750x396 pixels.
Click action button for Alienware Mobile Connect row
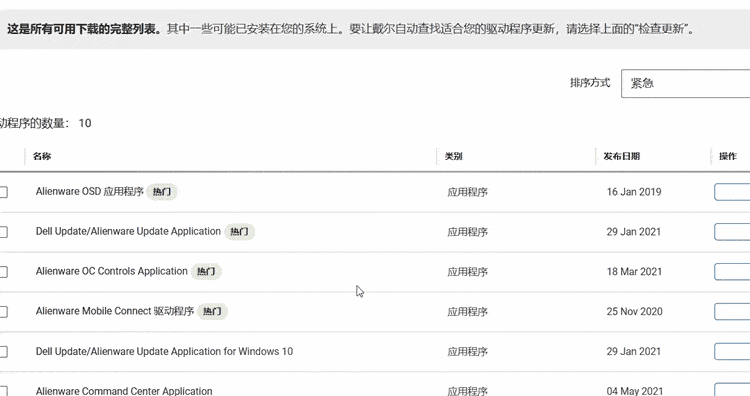click(732, 311)
